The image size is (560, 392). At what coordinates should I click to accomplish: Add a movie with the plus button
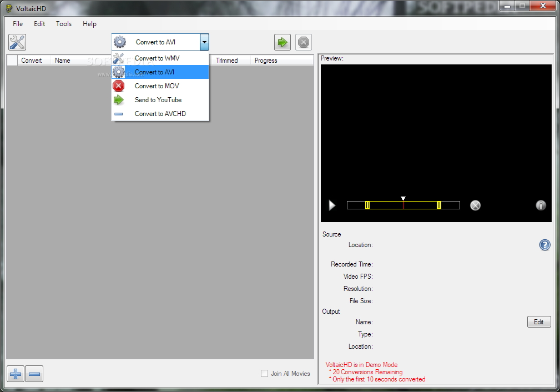pyautogui.click(x=16, y=374)
